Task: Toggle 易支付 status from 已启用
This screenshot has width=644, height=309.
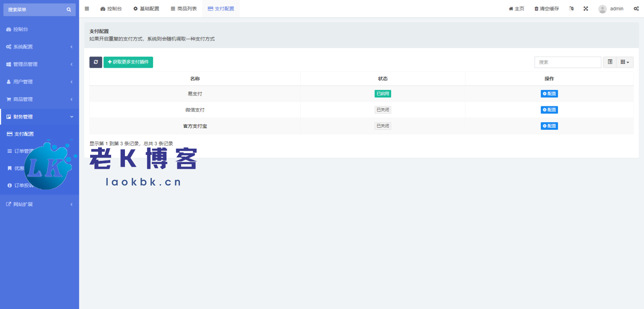Action: coord(382,93)
